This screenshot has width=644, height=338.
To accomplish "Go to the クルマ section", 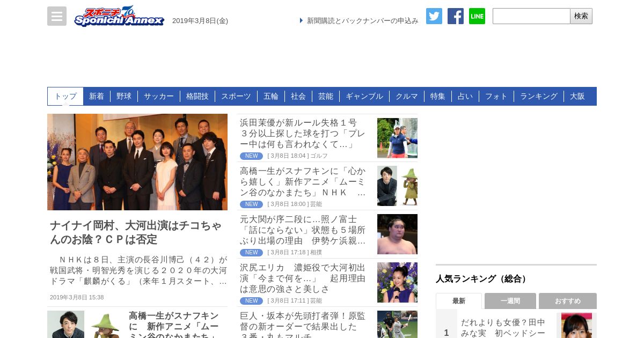I will [407, 96].
